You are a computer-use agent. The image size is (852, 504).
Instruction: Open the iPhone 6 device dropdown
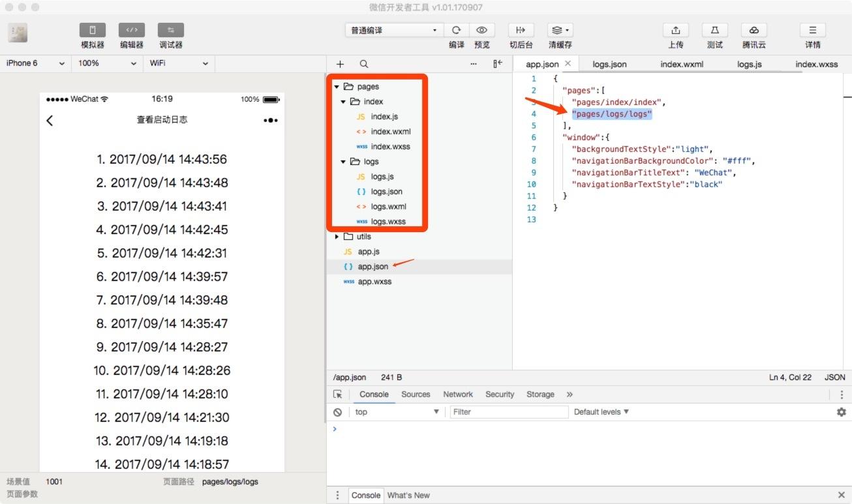(x=35, y=63)
